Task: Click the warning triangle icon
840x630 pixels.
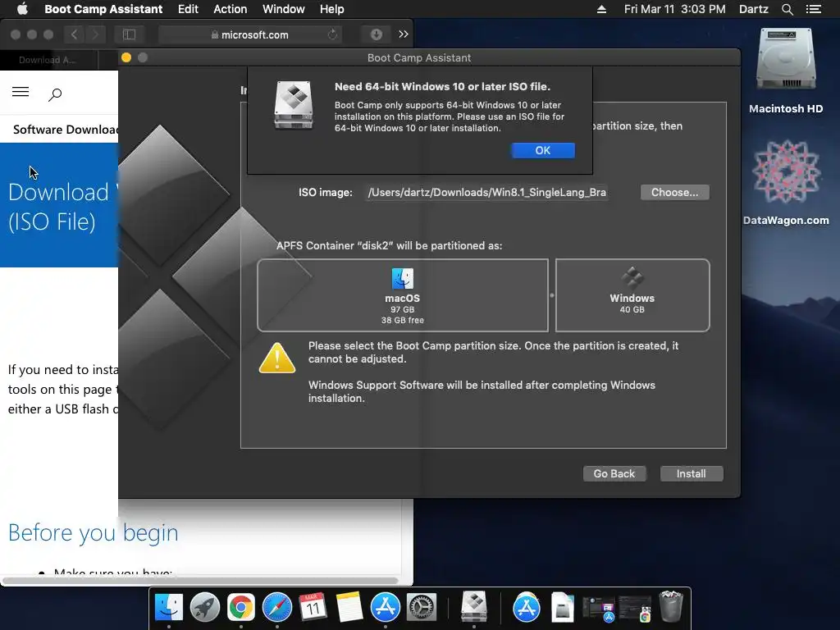Action: tap(277, 358)
